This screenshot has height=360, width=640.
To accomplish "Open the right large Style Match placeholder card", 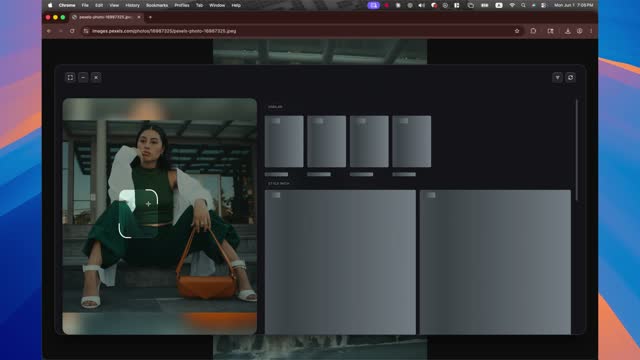I will click(495, 262).
